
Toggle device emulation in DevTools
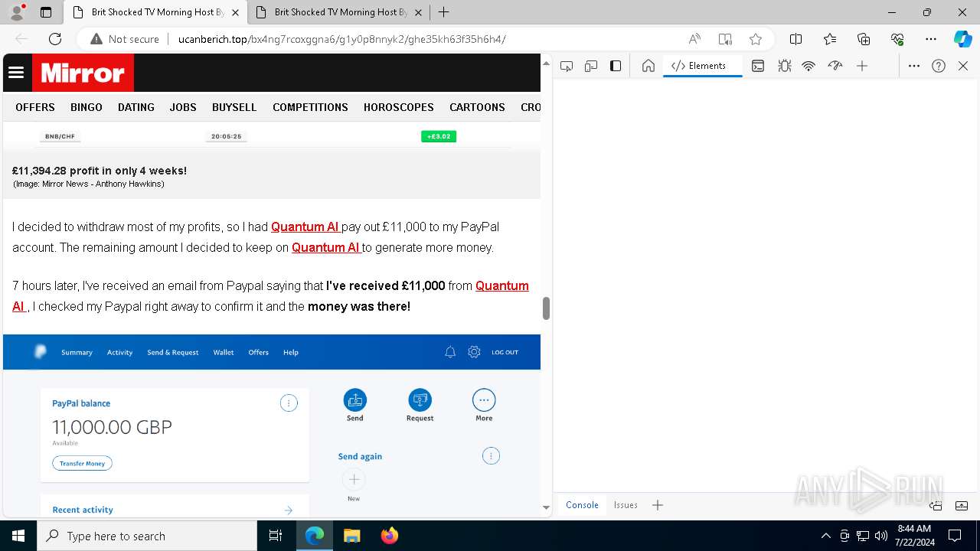pos(591,66)
